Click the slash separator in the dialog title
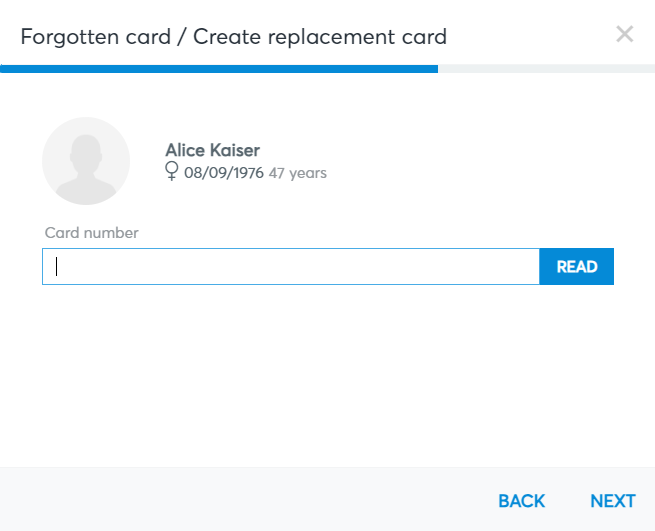655x531 pixels. pos(182,37)
